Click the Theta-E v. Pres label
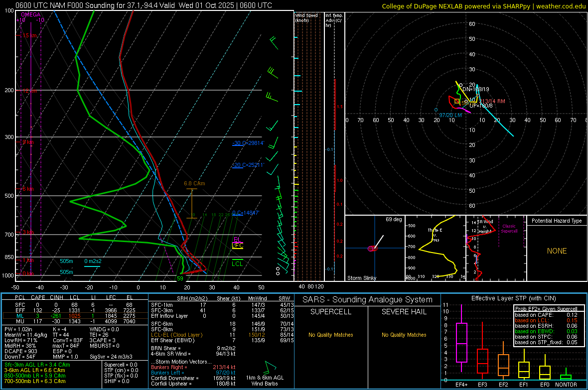The image size is (588, 390). pos(435,235)
